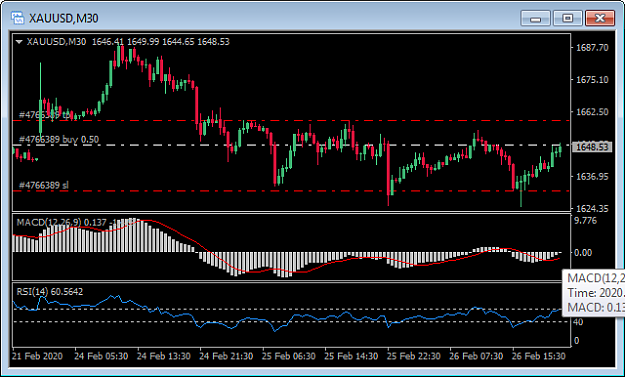Click the MACD tooltip popup

594,293
